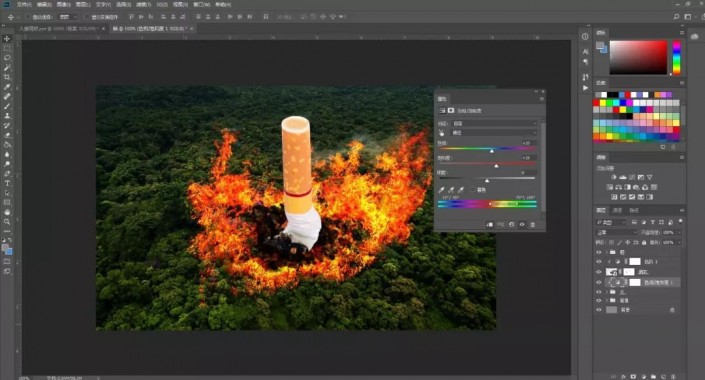Toggle Show Transform Controls checkbox

(86, 17)
